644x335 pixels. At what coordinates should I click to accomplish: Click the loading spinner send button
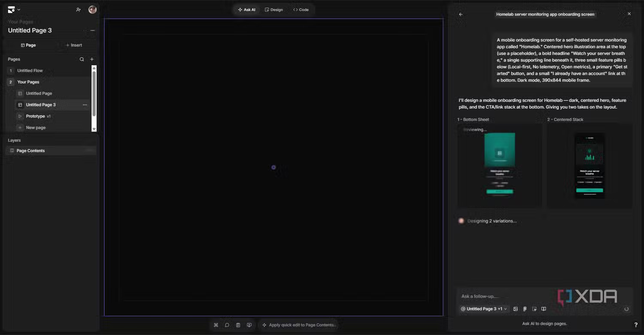(626, 309)
